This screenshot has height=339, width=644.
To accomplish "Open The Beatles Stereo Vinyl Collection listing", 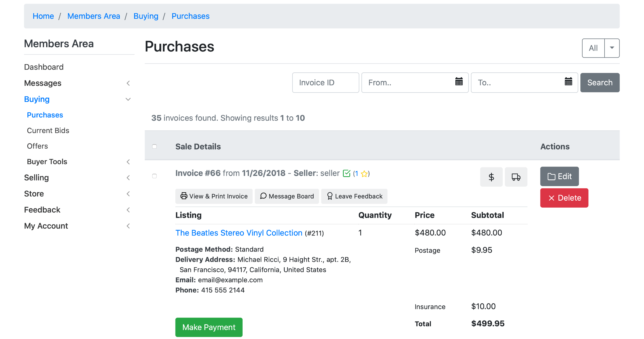I will (x=239, y=233).
